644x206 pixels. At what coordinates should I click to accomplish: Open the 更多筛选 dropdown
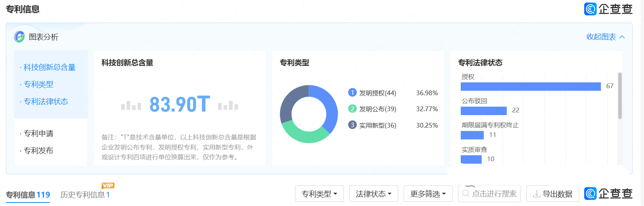(x=428, y=194)
